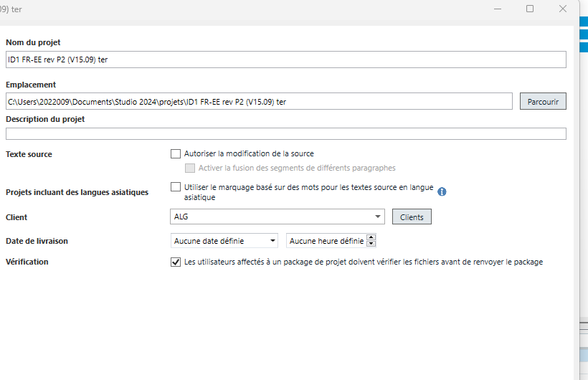The image size is (588, 380).
Task: Enable Autoriser la modification de la source
Action: (x=176, y=154)
